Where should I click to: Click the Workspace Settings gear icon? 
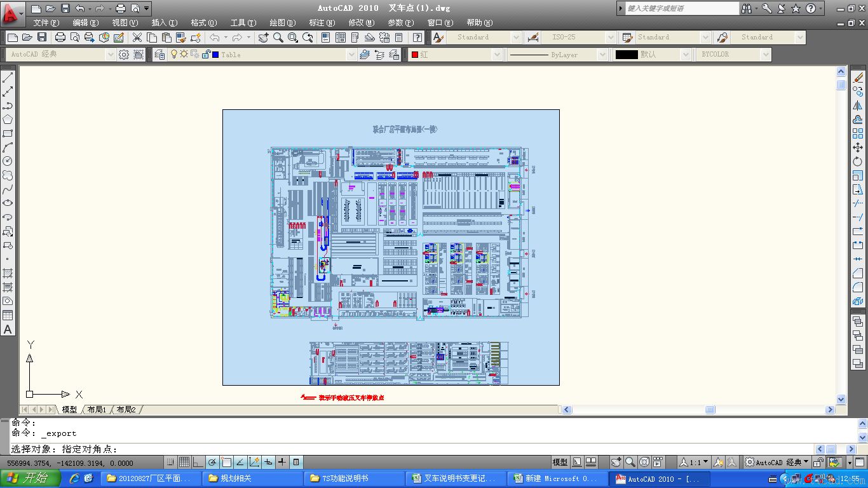[x=124, y=55]
